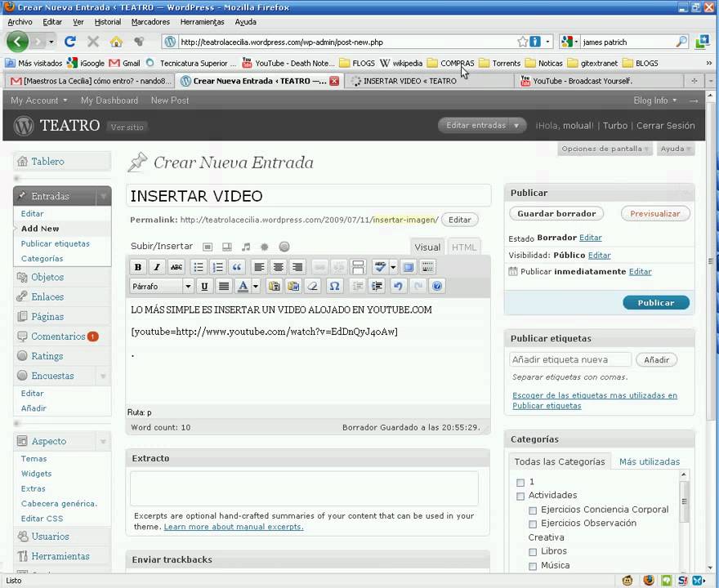Click the categories list scrollbar
Viewport: 719px width, 588px height.
click(x=684, y=500)
